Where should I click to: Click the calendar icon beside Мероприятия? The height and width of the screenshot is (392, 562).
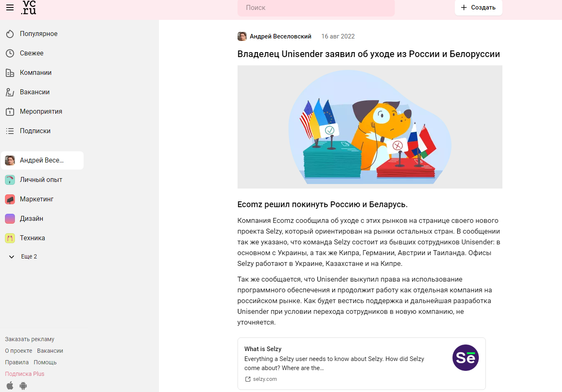point(10,112)
